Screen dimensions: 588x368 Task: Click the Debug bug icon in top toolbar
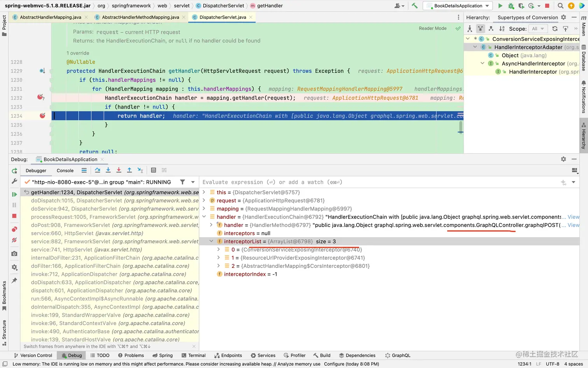pos(511,6)
